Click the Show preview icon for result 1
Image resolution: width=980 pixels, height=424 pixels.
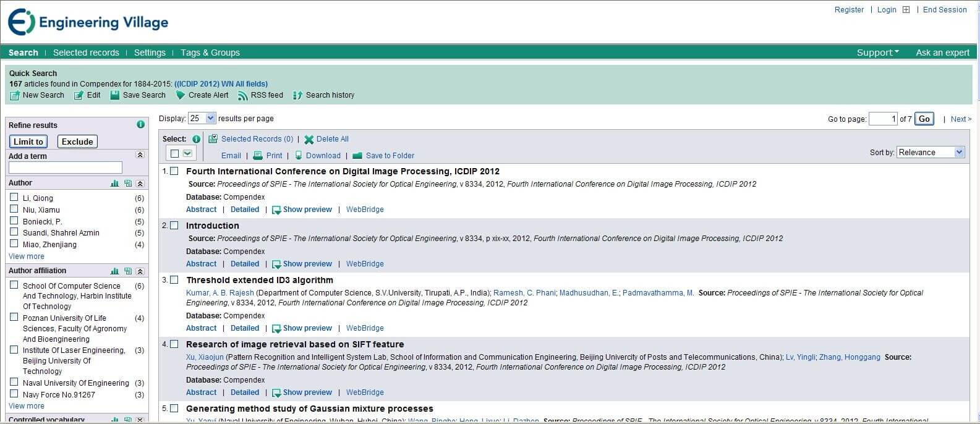coord(276,210)
